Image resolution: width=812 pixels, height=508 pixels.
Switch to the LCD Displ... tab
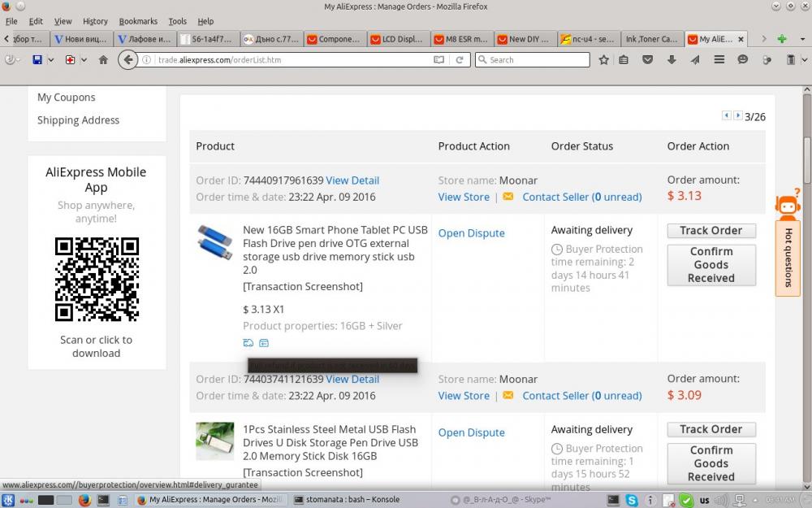pos(399,39)
